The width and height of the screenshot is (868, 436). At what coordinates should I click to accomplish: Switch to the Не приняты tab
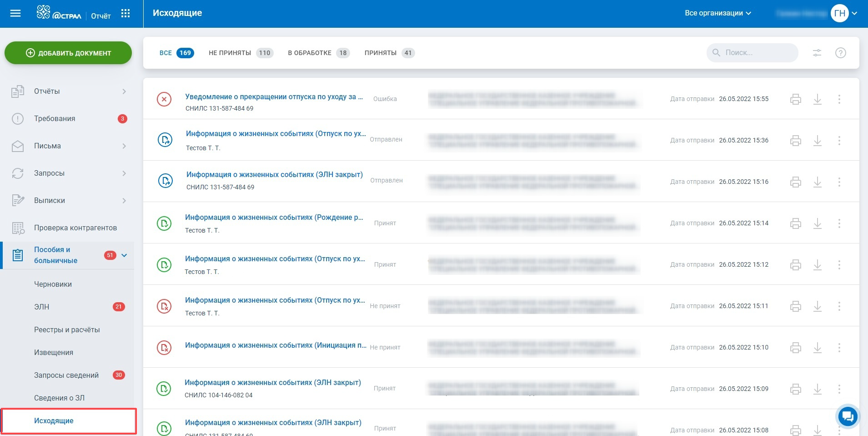tap(240, 53)
